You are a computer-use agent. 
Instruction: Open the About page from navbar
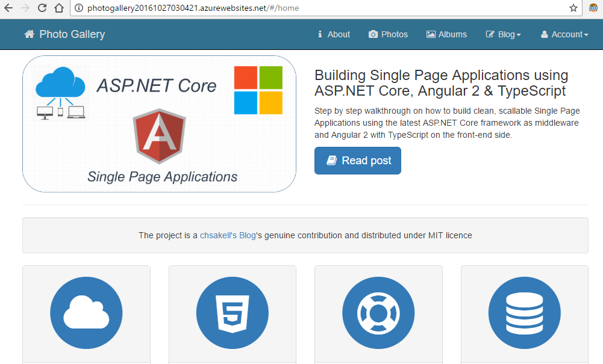pyautogui.click(x=334, y=34)
